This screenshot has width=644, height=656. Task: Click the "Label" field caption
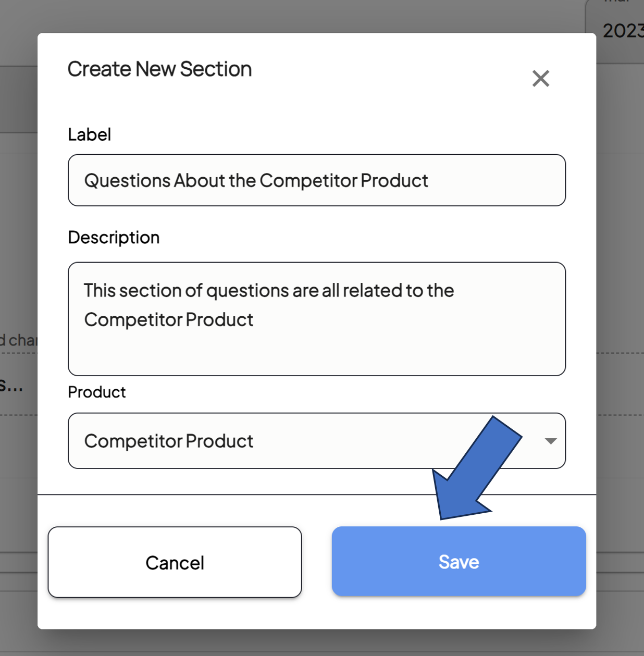(x=90, y=134)
